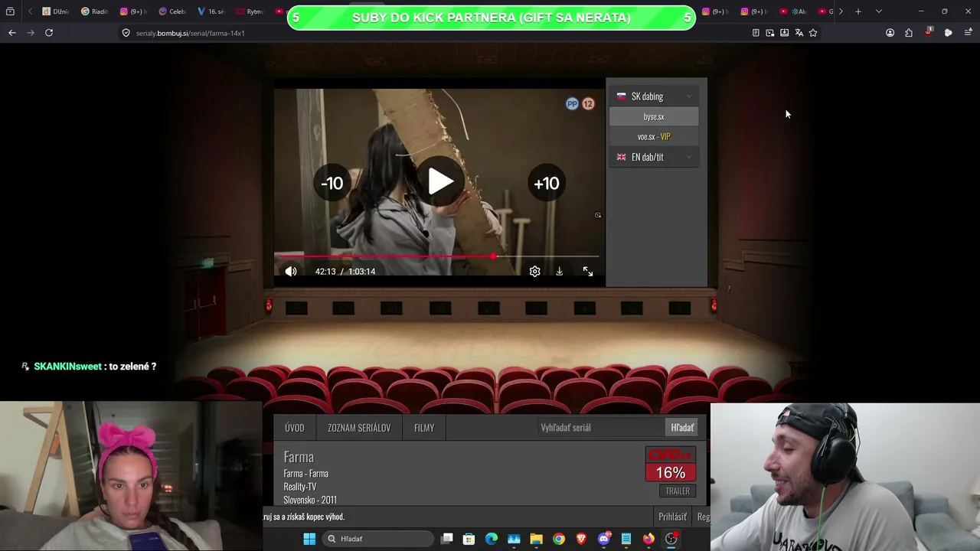Viewport: 980px width, 551px height.
Task: Focus the Vyhľadať seriál search field
Action: [x=599, y=428]
